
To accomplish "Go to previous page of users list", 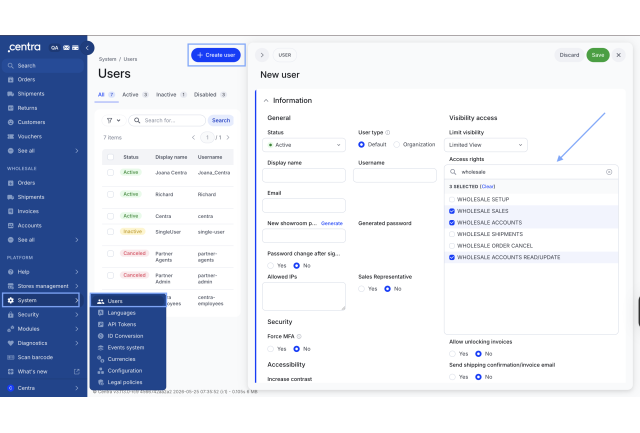I will coord(193,138).
